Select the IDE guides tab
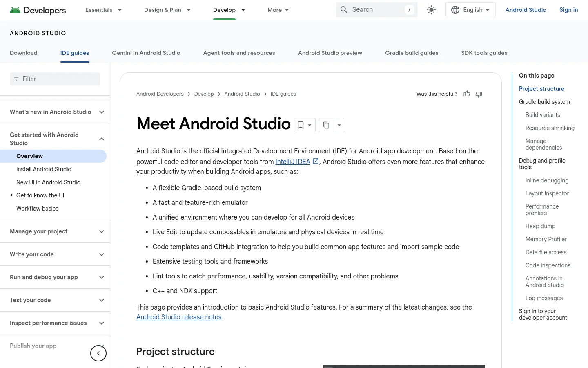588x368 pixels. click(75, 53)
